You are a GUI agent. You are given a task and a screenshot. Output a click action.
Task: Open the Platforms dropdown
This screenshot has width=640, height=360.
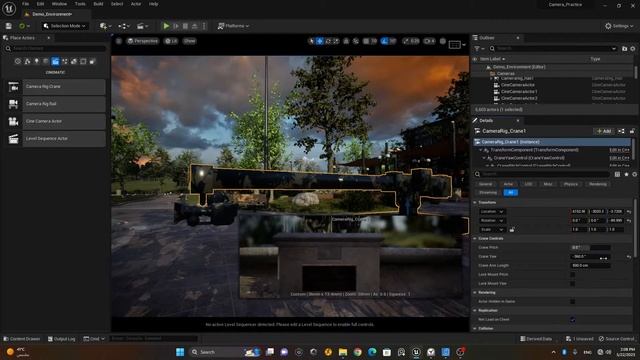[x=233, y=26]
